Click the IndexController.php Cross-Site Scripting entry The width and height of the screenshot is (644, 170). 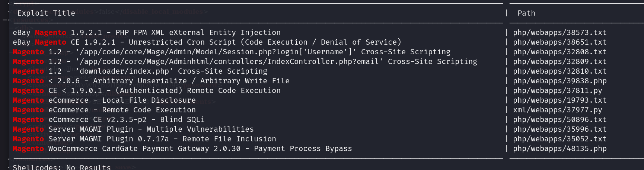coord(245,62)
